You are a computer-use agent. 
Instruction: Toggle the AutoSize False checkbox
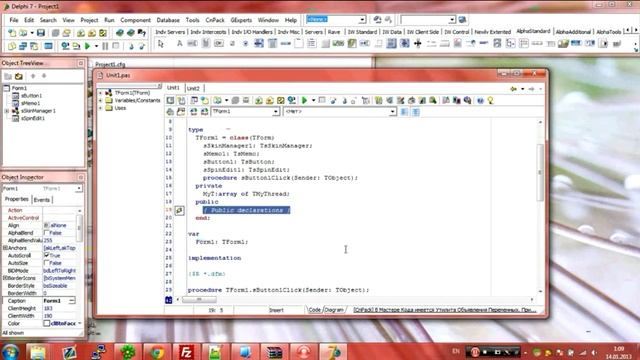point(46,263)
